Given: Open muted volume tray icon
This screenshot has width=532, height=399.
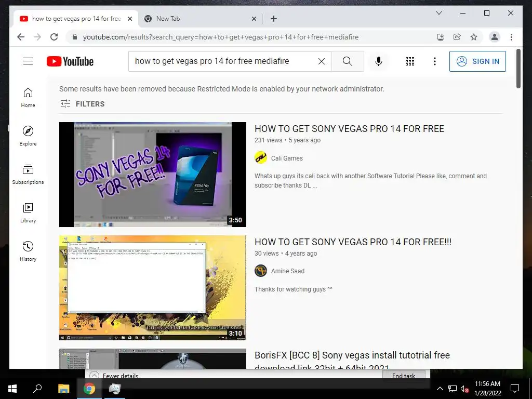Looking at the screenshot, I should tap(465, 389).
